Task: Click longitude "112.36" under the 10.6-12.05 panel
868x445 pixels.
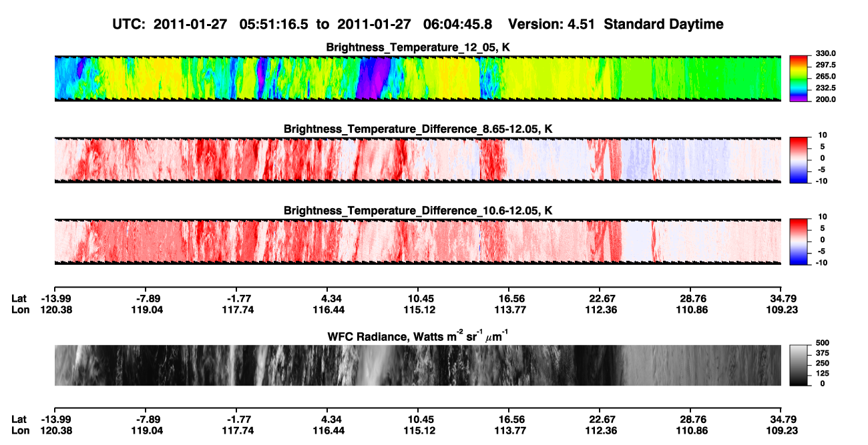Action: click(600, 310)
